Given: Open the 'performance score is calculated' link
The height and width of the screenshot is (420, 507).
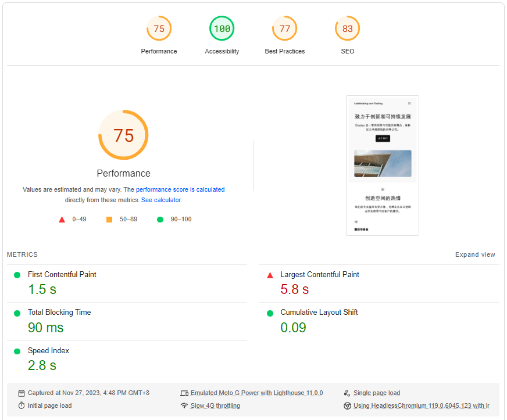Looking at the screenshot, I should (180, 189).
